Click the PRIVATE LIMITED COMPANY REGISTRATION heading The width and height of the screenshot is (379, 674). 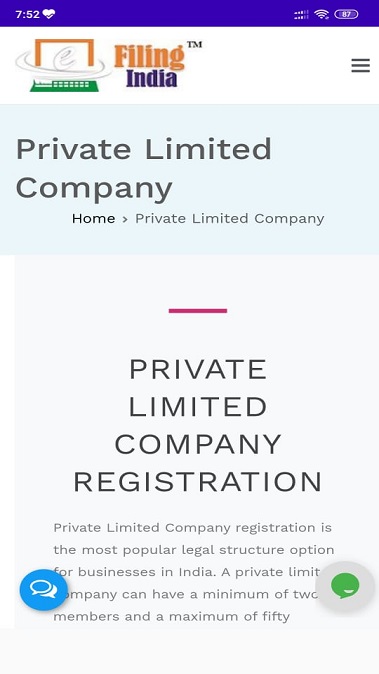[x=198, y=425]
